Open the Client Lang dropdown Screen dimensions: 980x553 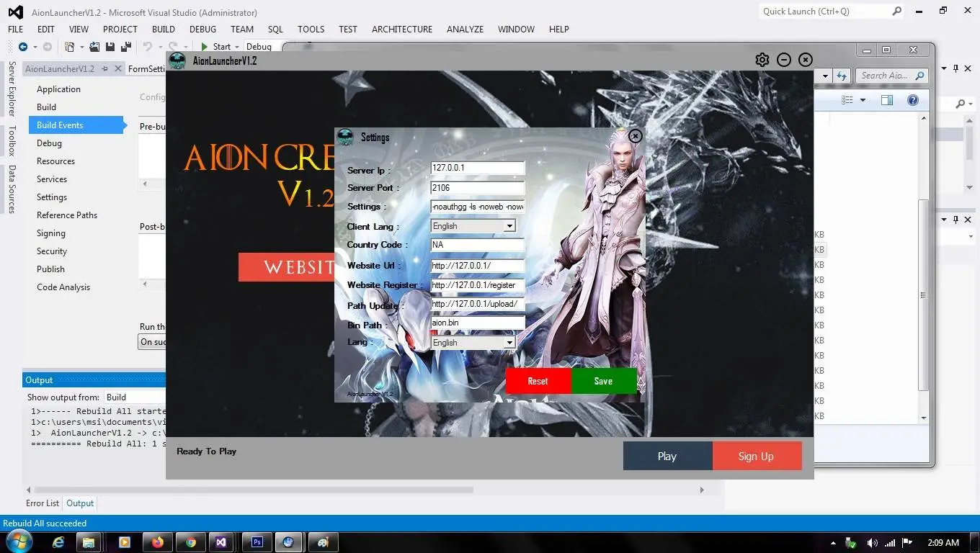pos(509,226)
